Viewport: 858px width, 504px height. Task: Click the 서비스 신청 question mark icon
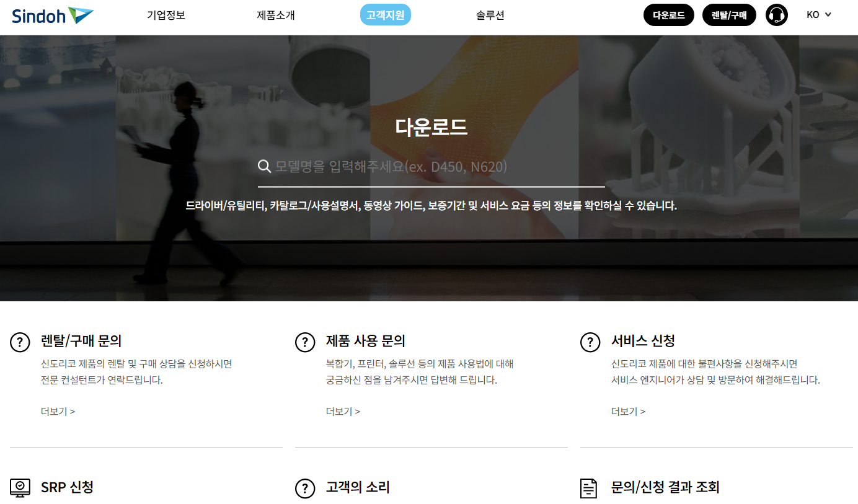pyautogui.click(x=590, y=342)
